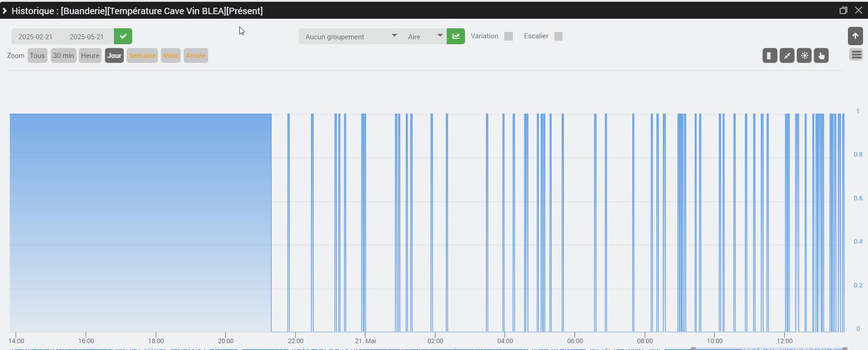Validate the date range with green checkmark
The image size is (868, 350).
(x=123, y=37)
